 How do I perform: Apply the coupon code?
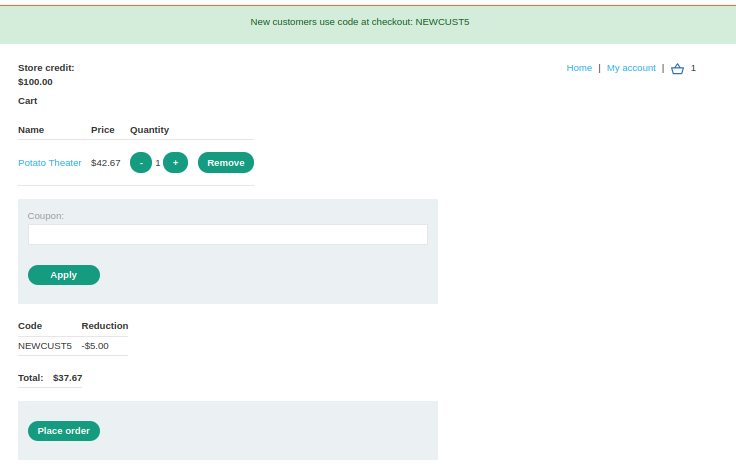click(x=64, y=275)
